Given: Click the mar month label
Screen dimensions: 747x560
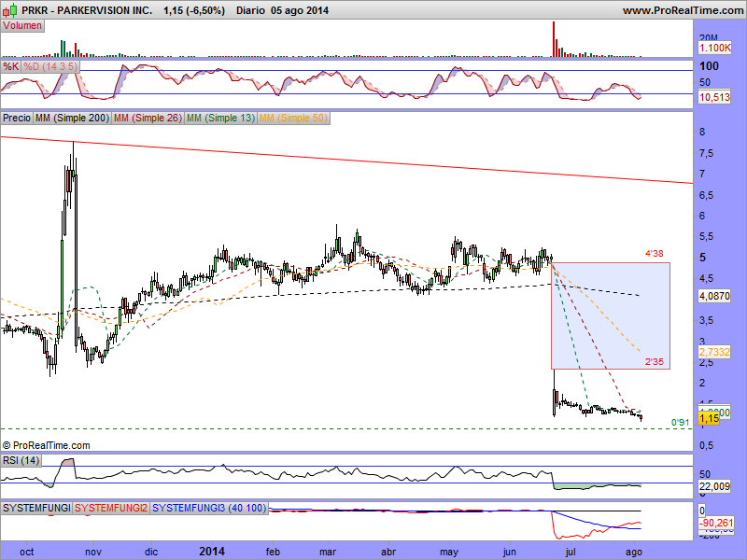Looking at the screenshot, I should coord(328,552).
